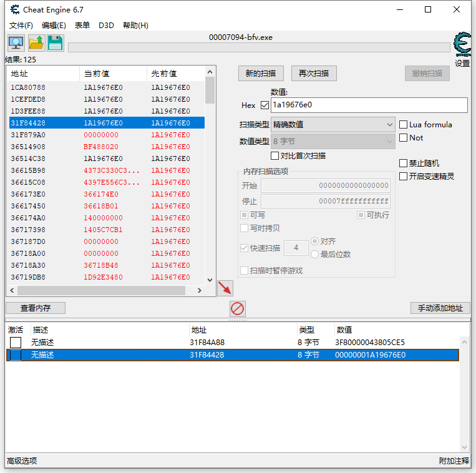Click the results list scroll down arrow
The image size is (476, 473).
tap(210, 280)
